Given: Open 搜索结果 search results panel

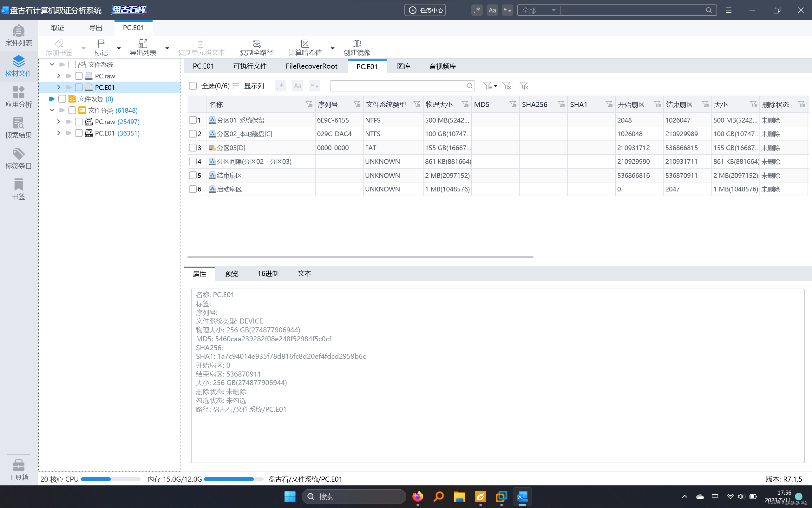Looking at the screenshot, I should click(x=18, y=128).
